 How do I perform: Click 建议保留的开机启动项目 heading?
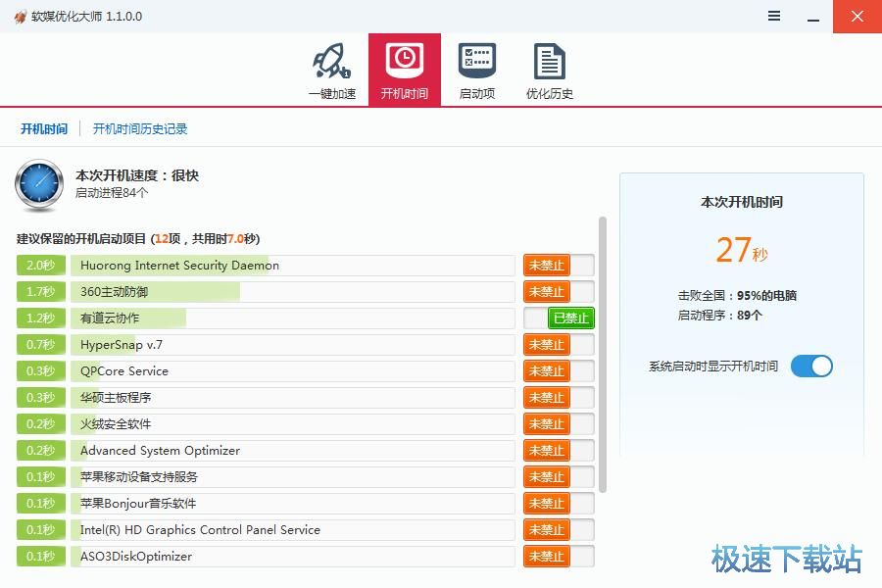coord(138,238)
